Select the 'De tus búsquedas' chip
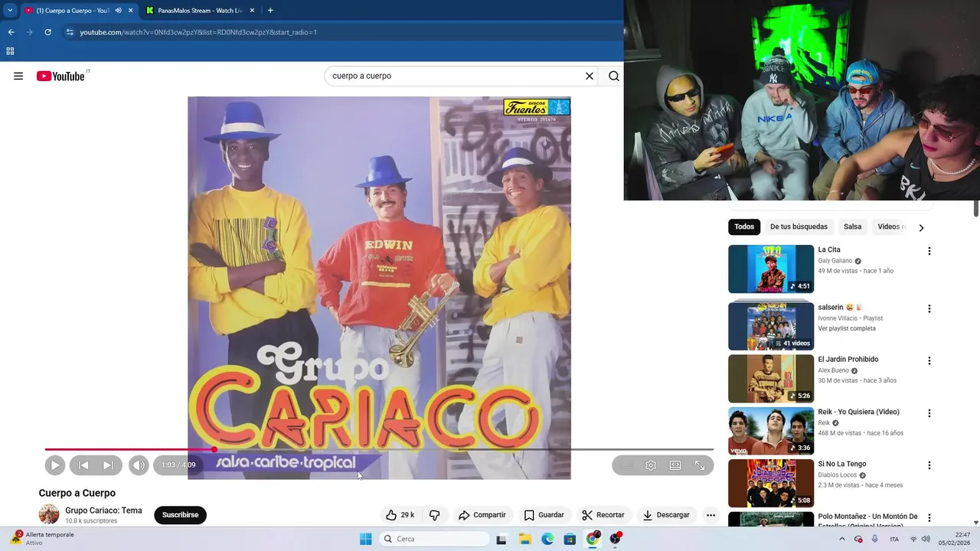This screenshot has width=980, height=551. [x=799, y=227]
